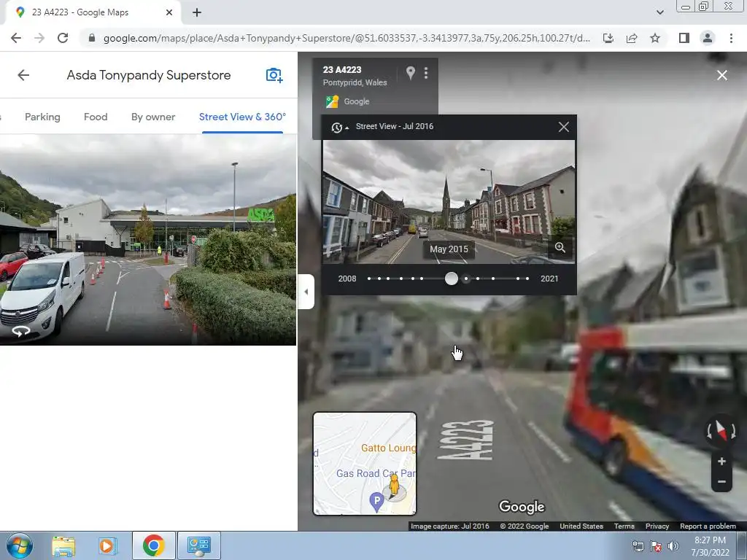Viewport: 747px width, 560px height.
Task: Click the address bar URL
Action: pyautogui.click(x=347, y=38)
